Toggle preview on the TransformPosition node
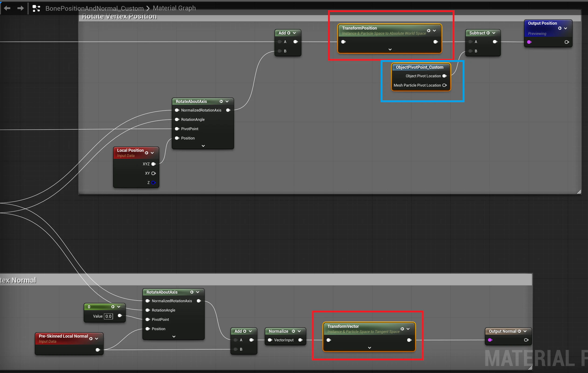This screenshot has width=588, height=373. 429,31
